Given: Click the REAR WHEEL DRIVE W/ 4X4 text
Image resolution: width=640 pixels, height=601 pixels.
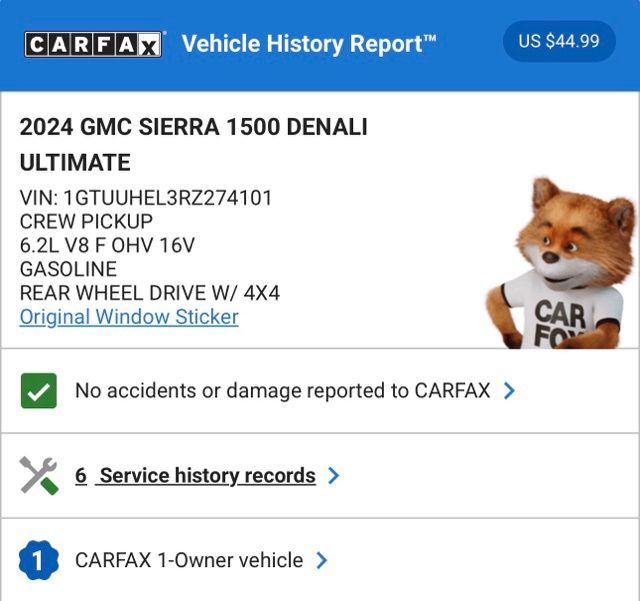Looking at the screenshot, I should pos(150,293).
